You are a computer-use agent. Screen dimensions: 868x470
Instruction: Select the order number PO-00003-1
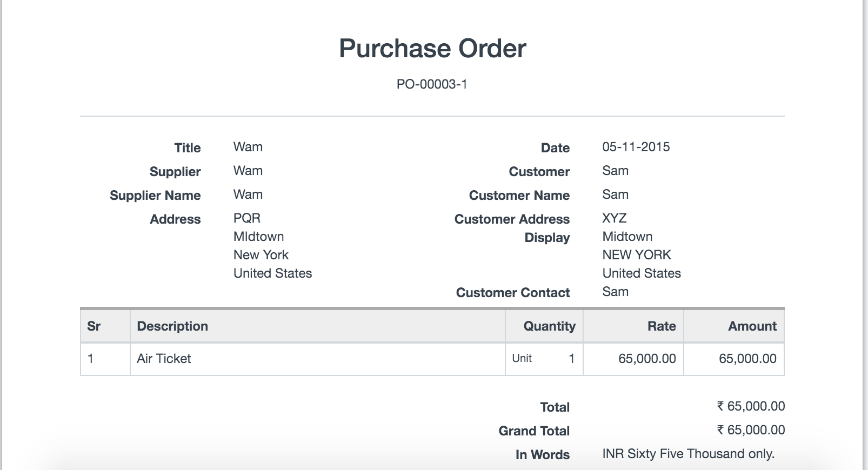point(432,84)
